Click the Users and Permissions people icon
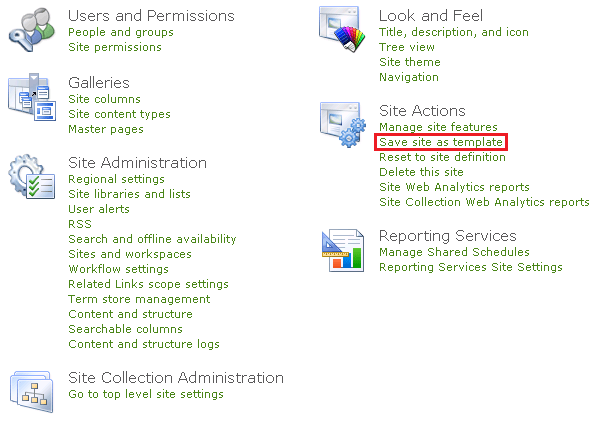The width and height of the screenshot is (602, 429). [31, 30]
